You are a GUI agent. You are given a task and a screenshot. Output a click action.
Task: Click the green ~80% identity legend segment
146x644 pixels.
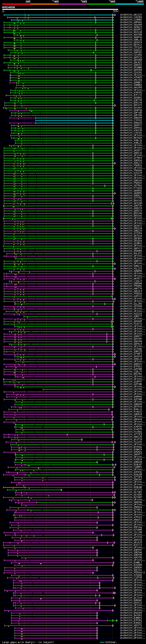click(x=101, y=4)
